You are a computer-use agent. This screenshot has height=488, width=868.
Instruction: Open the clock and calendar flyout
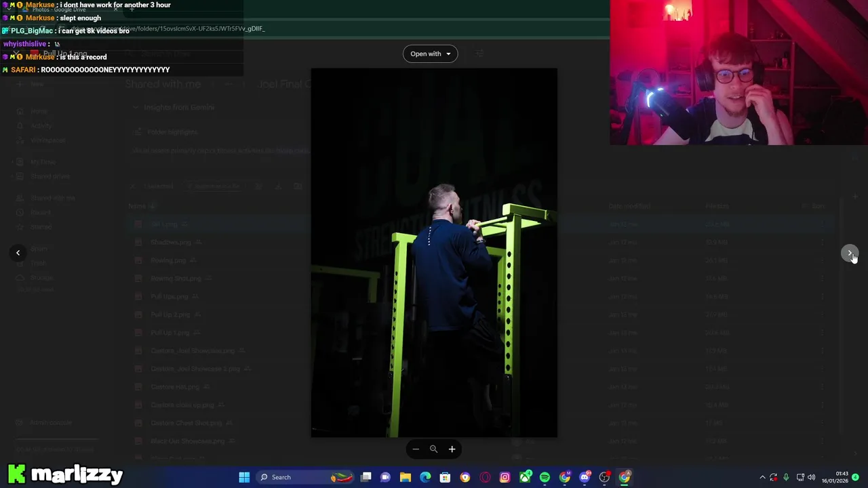tap(835, 477)
